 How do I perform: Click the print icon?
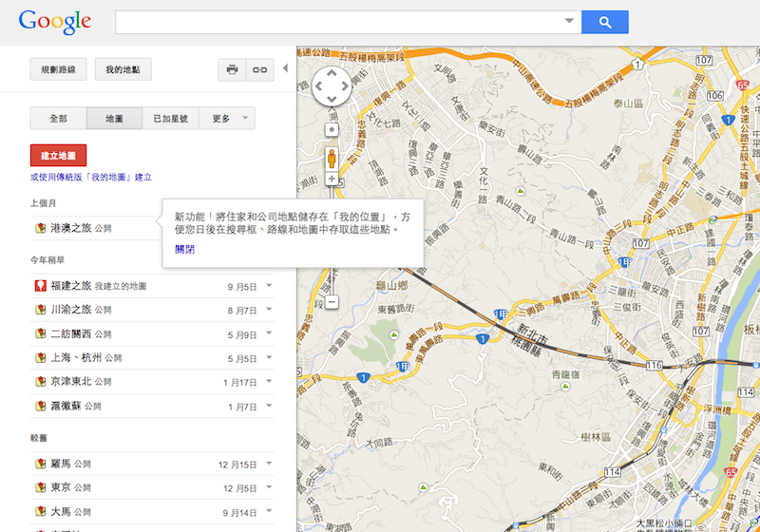[232, 69]
